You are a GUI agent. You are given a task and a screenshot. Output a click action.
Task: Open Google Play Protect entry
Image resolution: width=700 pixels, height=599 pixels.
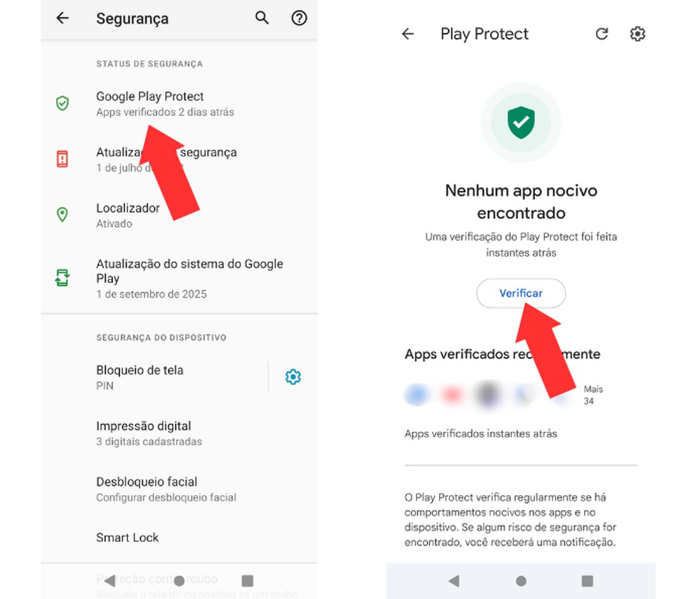tap(179, 104)
